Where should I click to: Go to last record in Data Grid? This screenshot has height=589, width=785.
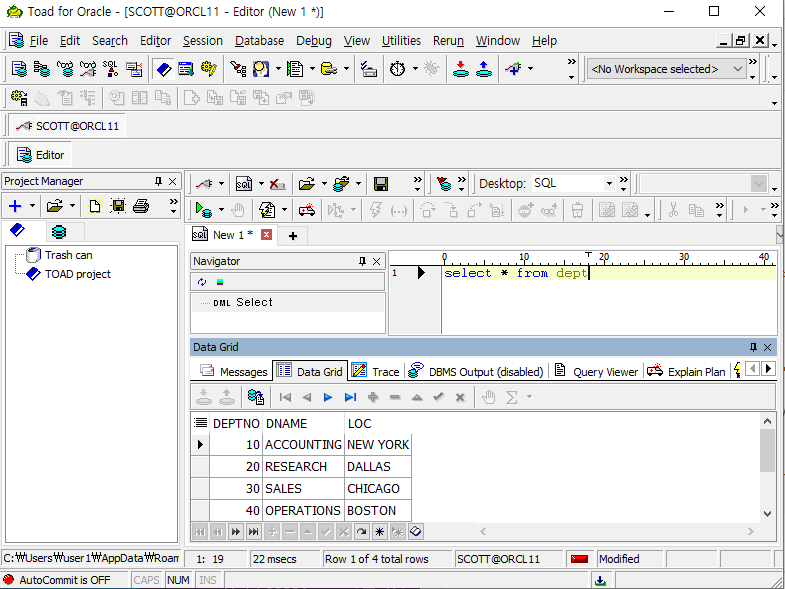point(350,397)
